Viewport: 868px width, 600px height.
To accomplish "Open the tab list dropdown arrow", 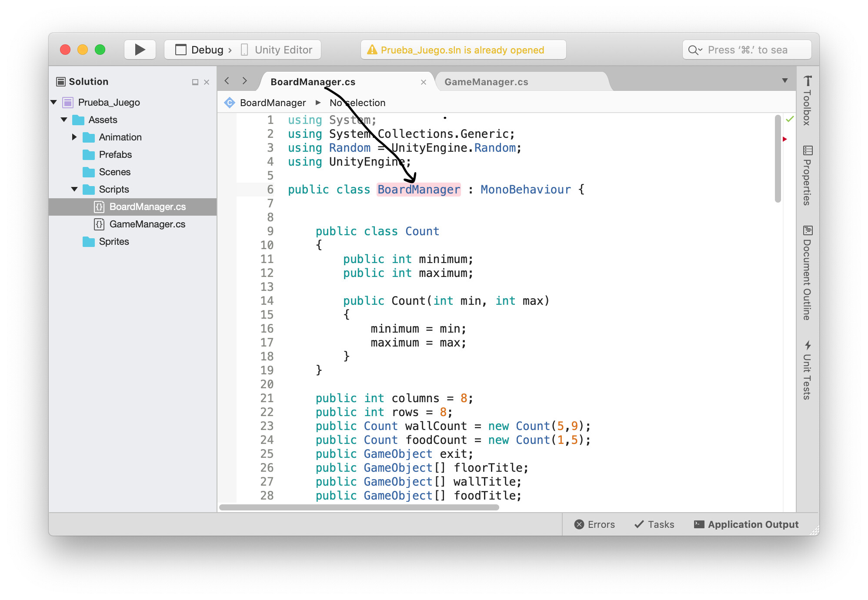I will (x=785, y=81).
